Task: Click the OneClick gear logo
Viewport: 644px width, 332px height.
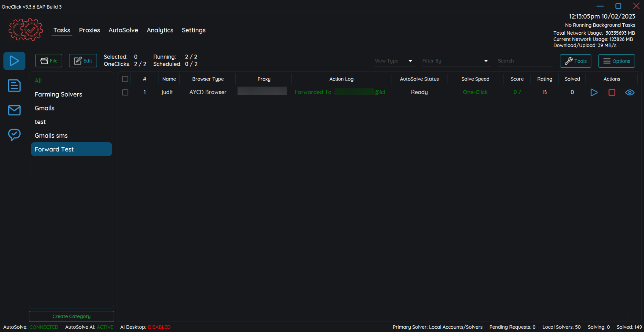Action: click(x=26, y=30)
